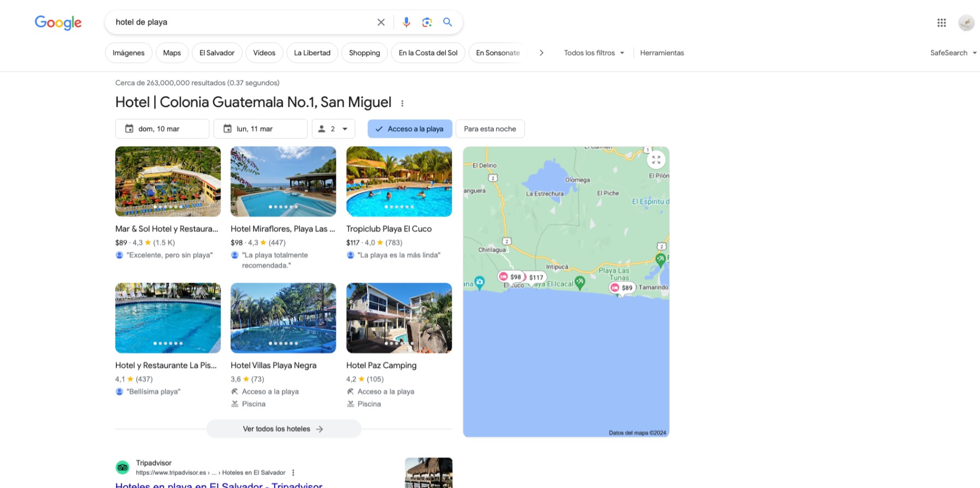Viewport: 980px width, 488px height.
Task: Open Tropiclub Playa El Cuco listing
Action: tap(389, 229)
